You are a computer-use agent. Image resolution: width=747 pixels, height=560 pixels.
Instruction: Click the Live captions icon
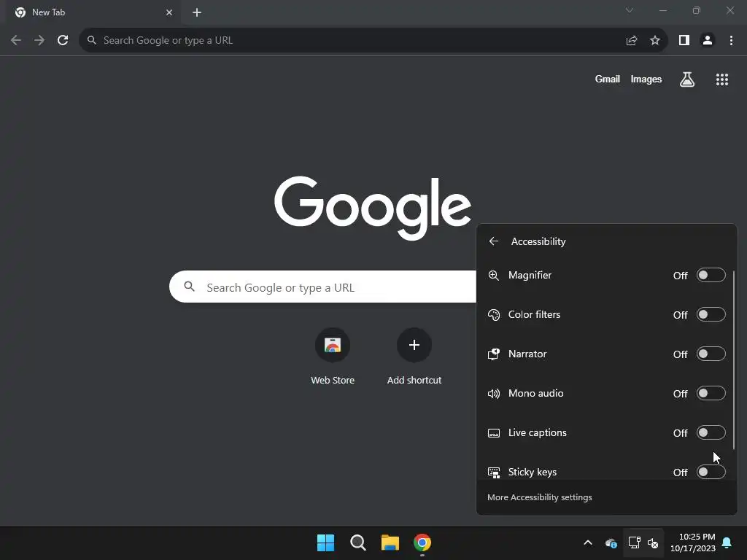pos(494,433)
